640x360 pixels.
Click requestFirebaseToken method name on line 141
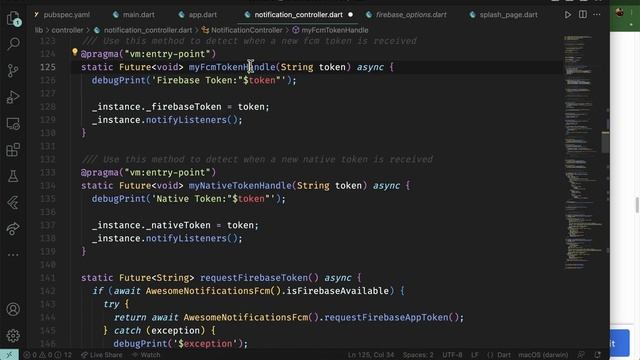pos(254,278)
